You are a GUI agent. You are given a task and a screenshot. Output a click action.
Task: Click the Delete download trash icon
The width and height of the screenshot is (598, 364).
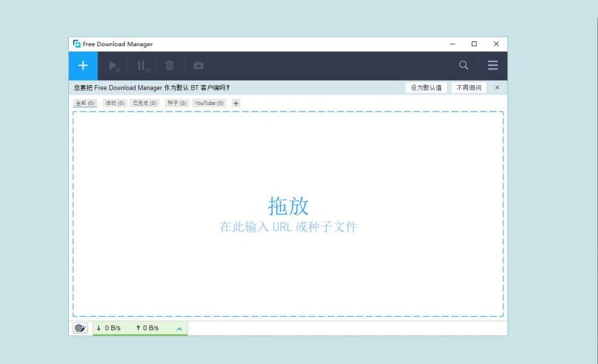pyautogui.click(x=169, y=65)
